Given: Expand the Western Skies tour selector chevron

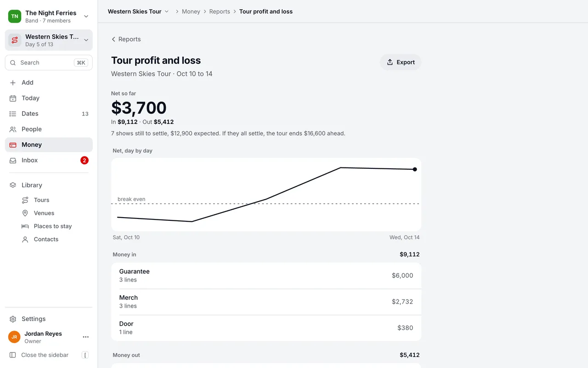Looking at the screenshot, I should click(x=86, y=40).
